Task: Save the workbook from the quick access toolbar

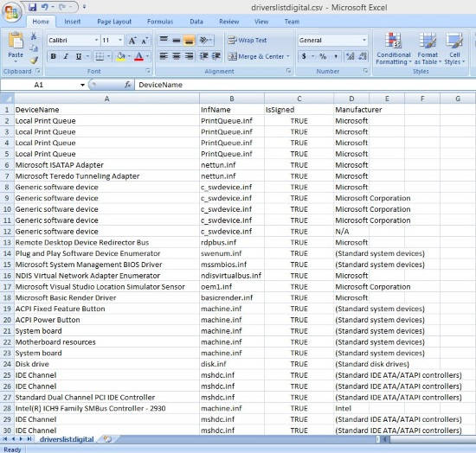Action: pos(32,7)
